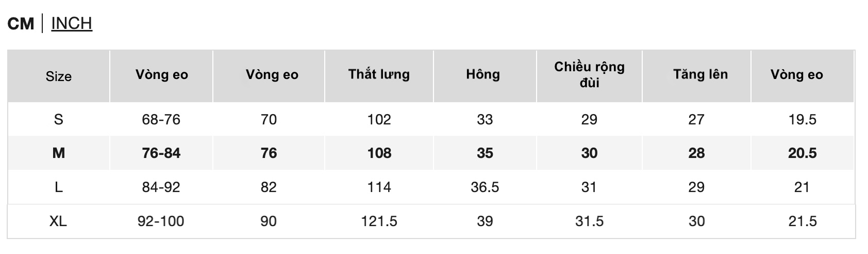Select the CM unit tab
The width and height of the screenshot is (868, 254).
point(21,23)
